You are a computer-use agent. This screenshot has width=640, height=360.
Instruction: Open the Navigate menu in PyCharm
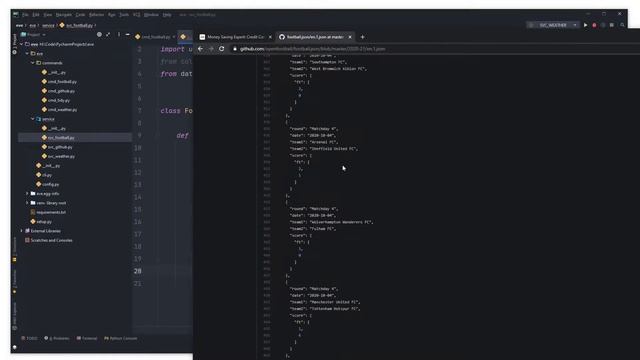point(64,15)
